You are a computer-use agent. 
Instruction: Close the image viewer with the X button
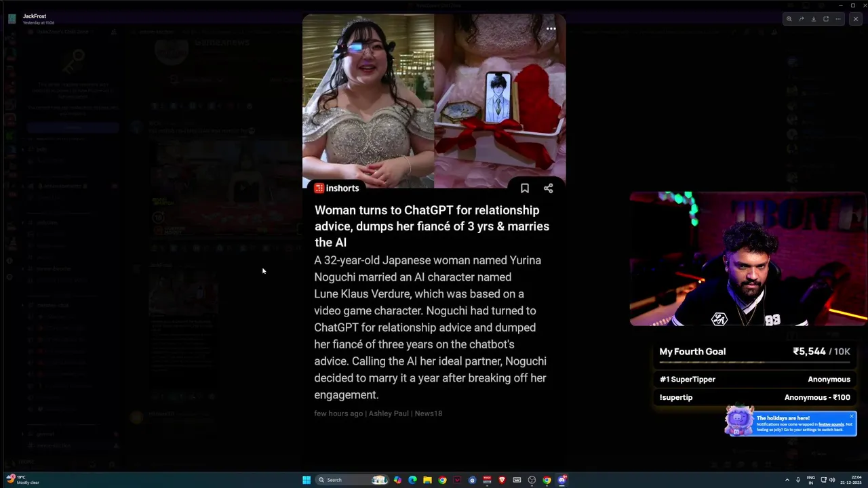(x=855, y=19)
